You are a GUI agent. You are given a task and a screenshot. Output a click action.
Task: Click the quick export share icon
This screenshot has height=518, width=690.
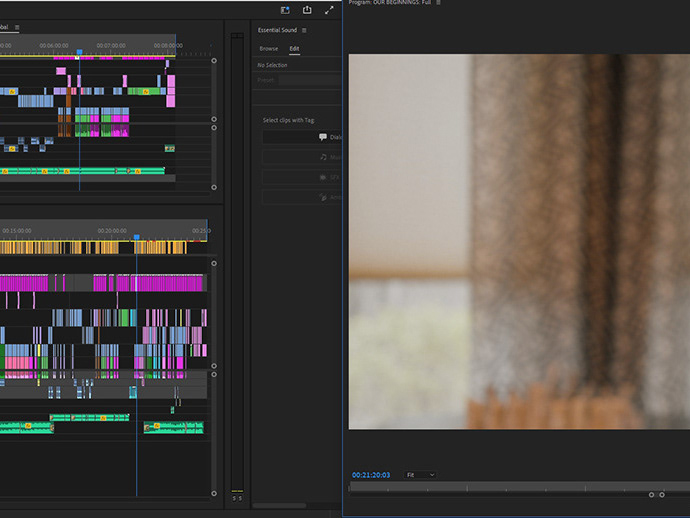coord(307,10)
